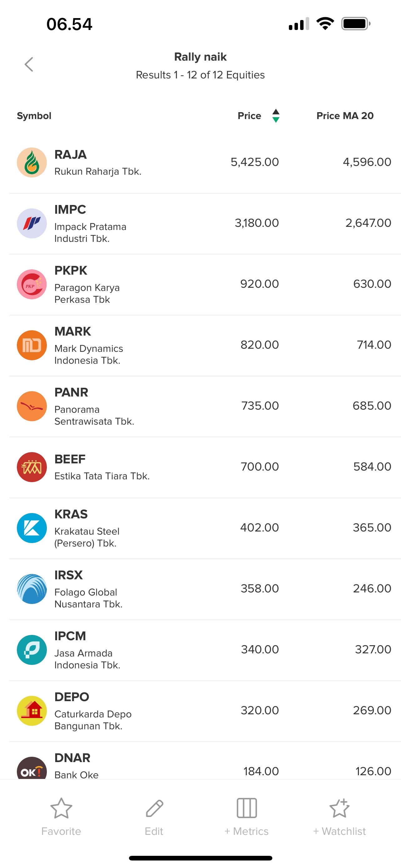Sort by Symbol column header

[x=34, y=116]
